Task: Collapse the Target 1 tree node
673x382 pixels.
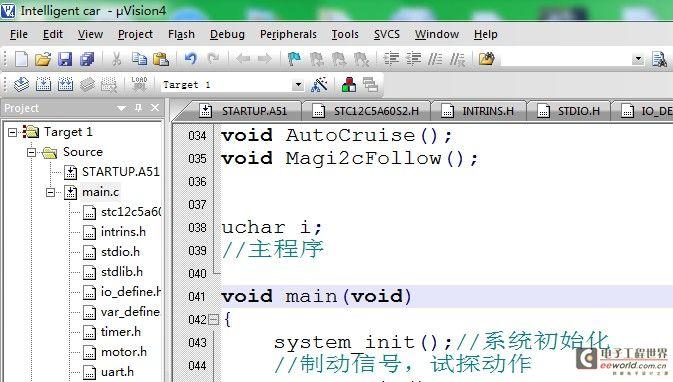Action: pyautogui.click(x=12, y=132)
